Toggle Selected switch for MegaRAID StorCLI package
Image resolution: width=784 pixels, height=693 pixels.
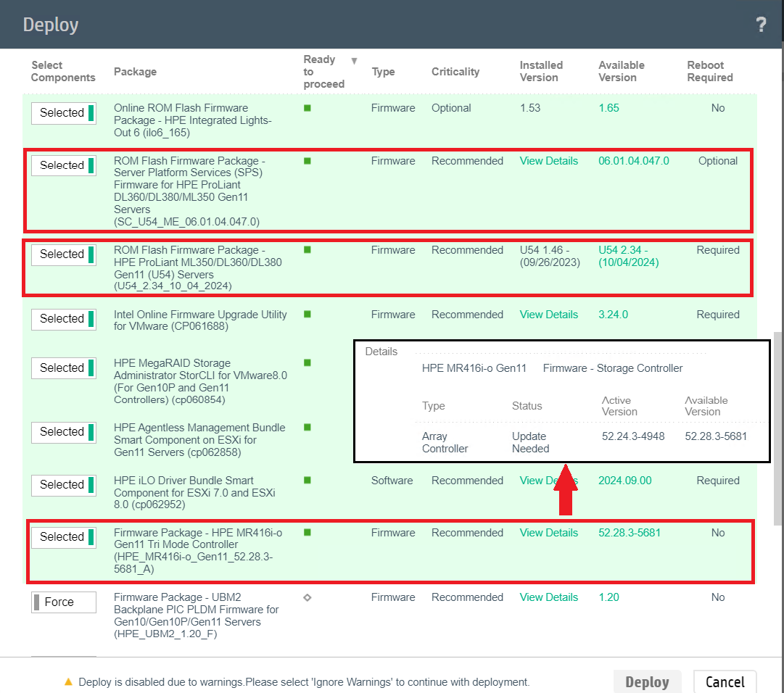pyautogui.click(x=64, y=368)
